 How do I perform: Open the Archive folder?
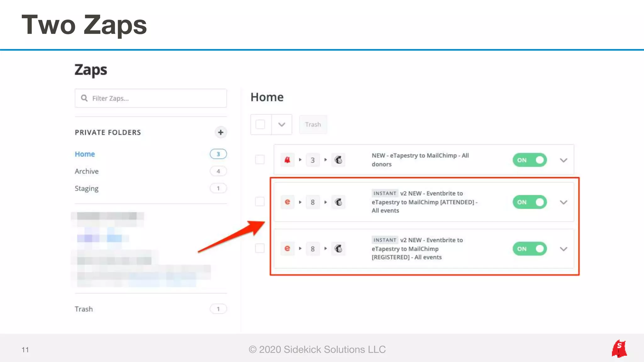[87, 171]
